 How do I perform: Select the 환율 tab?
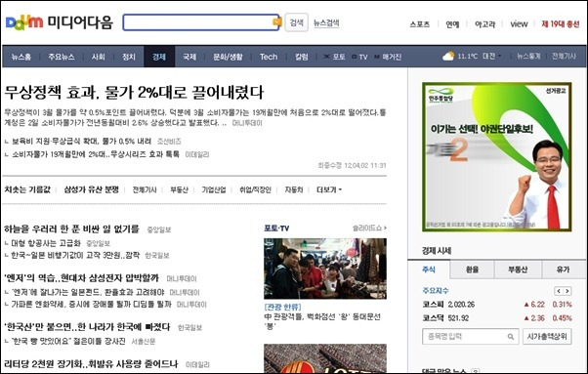click(x=472, y=270)
